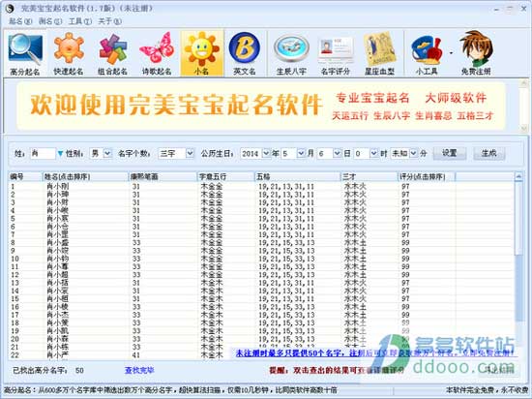Open the birth month dropdown

point(301,153)
